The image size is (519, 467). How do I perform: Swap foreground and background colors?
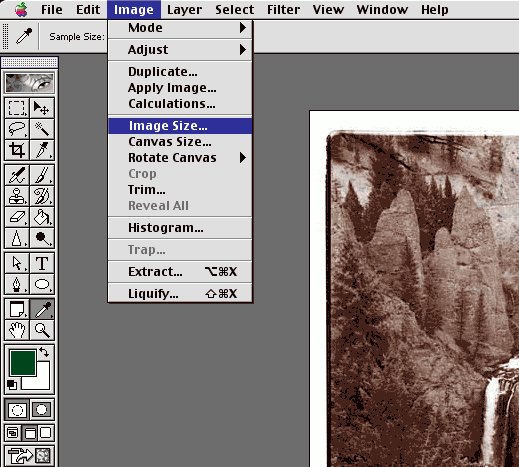coord(44,352)
